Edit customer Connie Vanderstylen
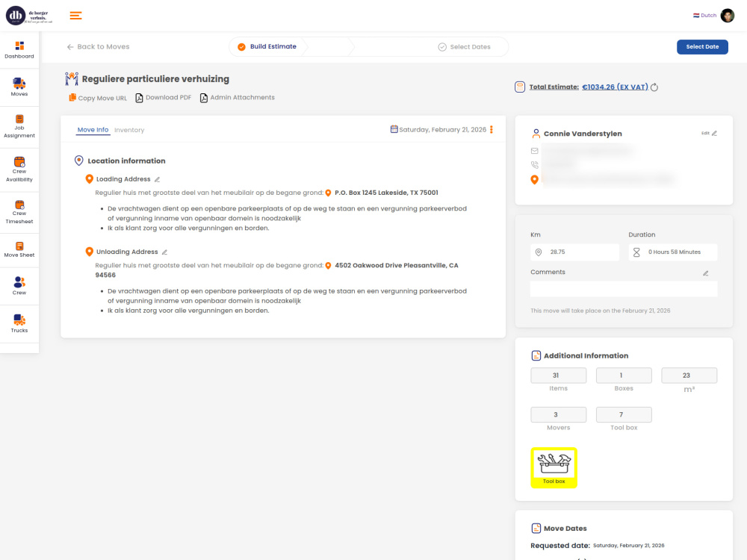Viewport: 747px width, 560px height. coord(709,134)
